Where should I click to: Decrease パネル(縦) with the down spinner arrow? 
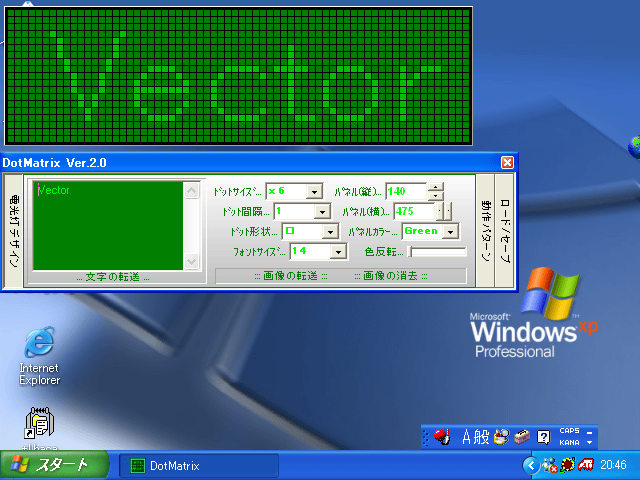436,196
